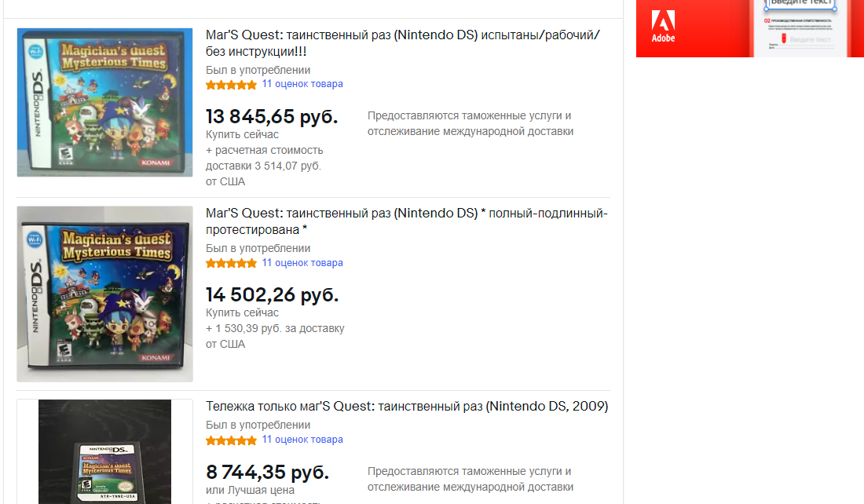Open '11 оценок товара' on the second listing
The image size is (864, 504).
point(302,263)
